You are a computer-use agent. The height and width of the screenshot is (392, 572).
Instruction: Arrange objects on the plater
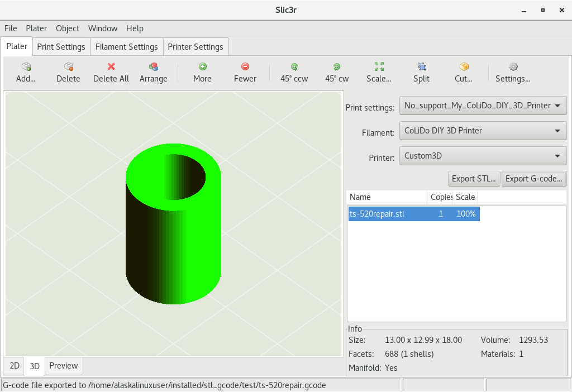[x=153, y=73]
